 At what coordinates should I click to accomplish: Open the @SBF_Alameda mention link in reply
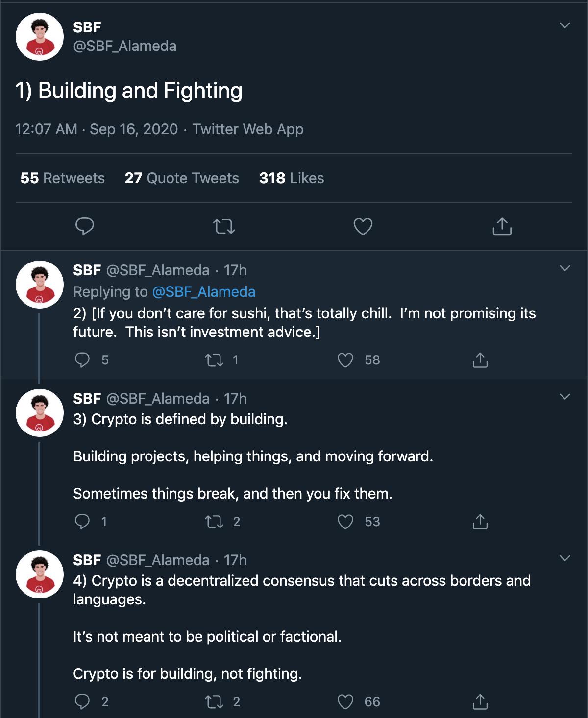[203, 292]
